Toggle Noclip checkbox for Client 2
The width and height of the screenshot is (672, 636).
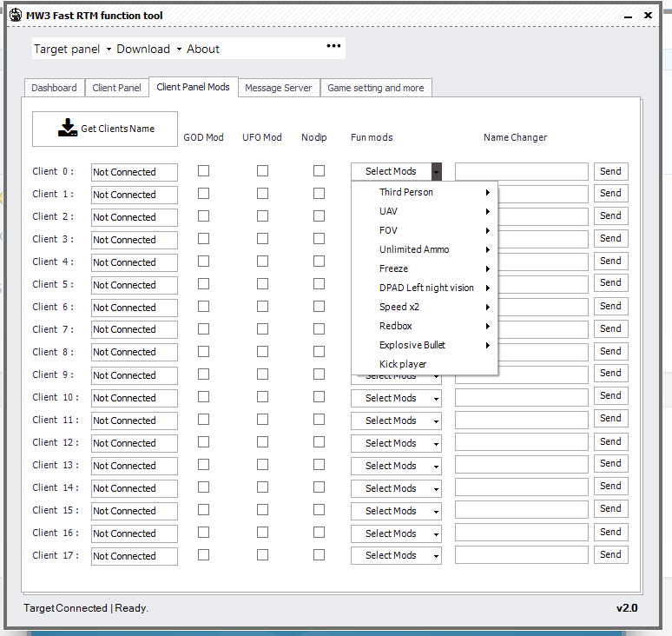[x=319, y=216]
